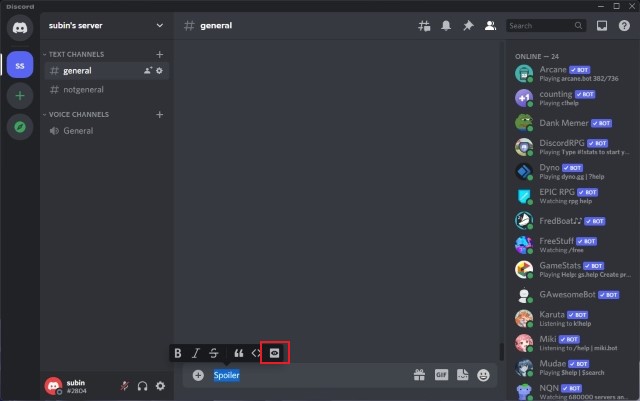Format selected text as block quote
This screenshot has width=640, height=401.
[238, 353]
